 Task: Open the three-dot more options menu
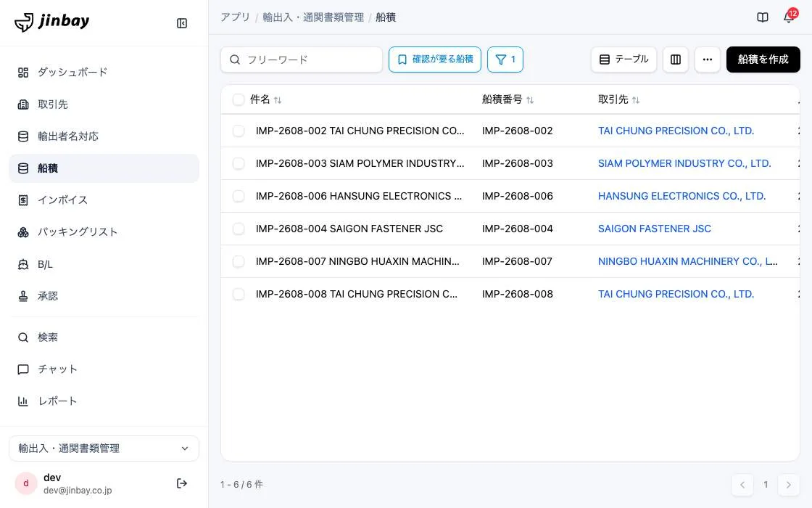click(x=708, y=60)
